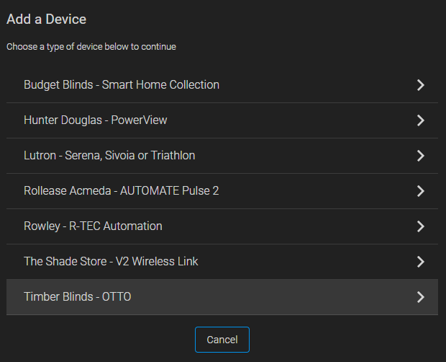This screenshot has height=362, width=446.
Task: Click chevron arrow on Rollease Acmeda row
Action: pos(421,191)
